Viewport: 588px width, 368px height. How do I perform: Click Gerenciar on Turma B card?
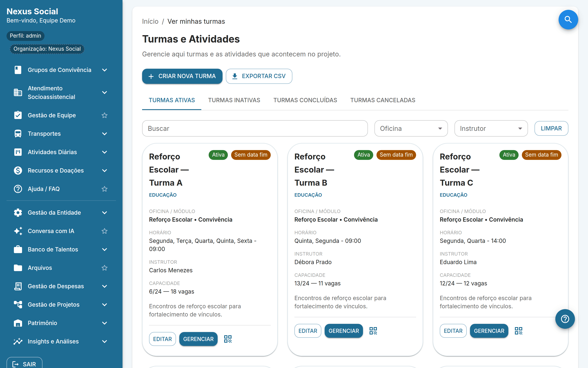(343, 331)
